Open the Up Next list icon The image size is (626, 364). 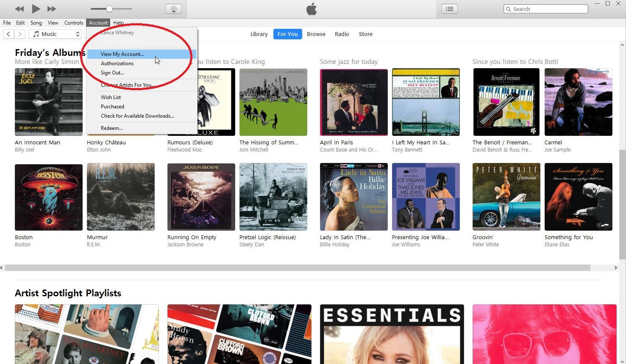(x=449, y=9)
